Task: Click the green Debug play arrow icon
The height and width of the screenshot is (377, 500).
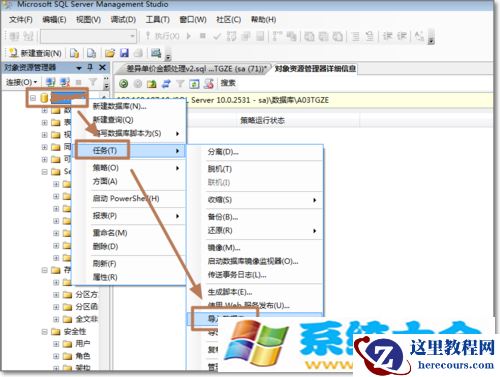Action: [x=189, y=36]
